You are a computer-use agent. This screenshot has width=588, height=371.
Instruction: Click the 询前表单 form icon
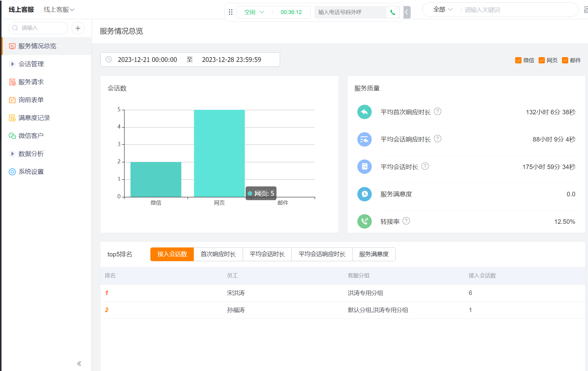[12, 100]
